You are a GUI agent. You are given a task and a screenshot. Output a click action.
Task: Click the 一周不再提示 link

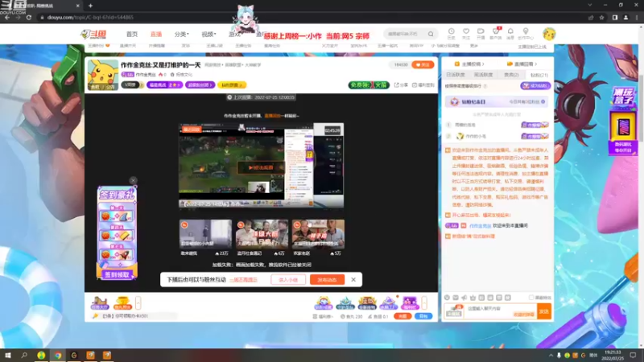tap(243, 280)
